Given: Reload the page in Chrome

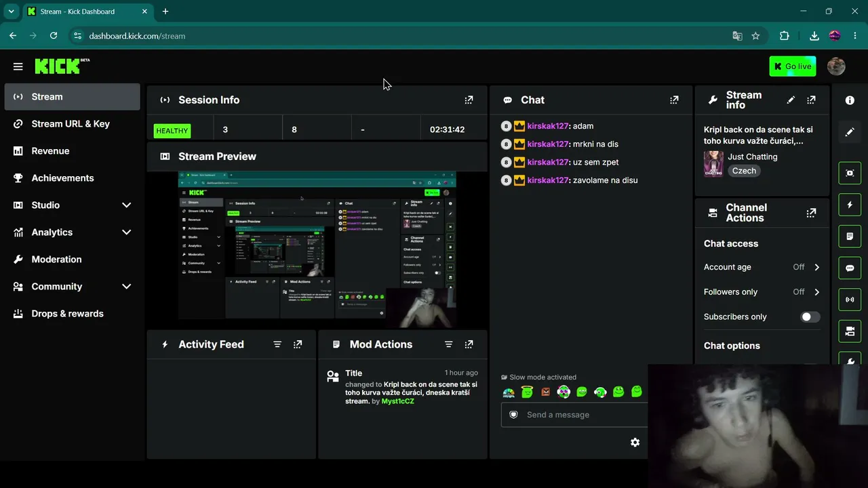Looking at the screenshot, I should tap(54, 36).
